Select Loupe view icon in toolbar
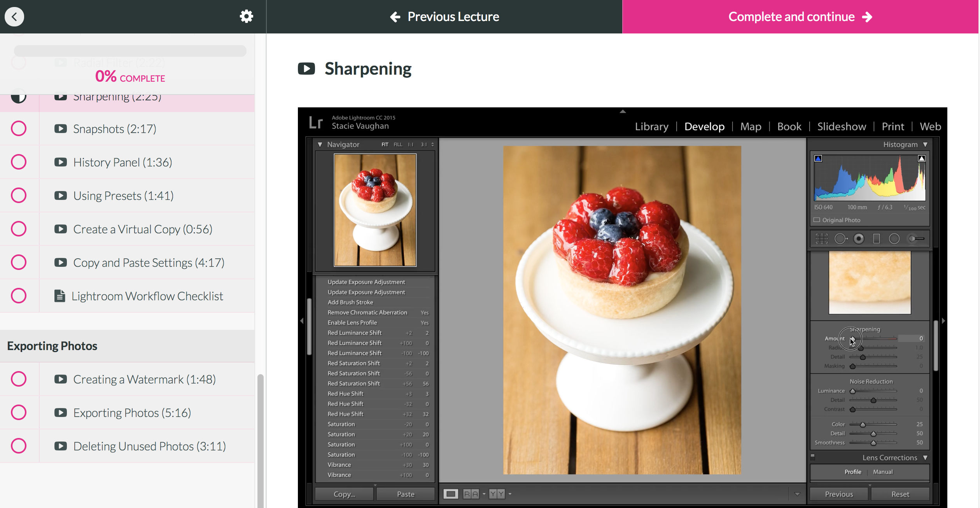980x508 pixels. pos(451,494)
